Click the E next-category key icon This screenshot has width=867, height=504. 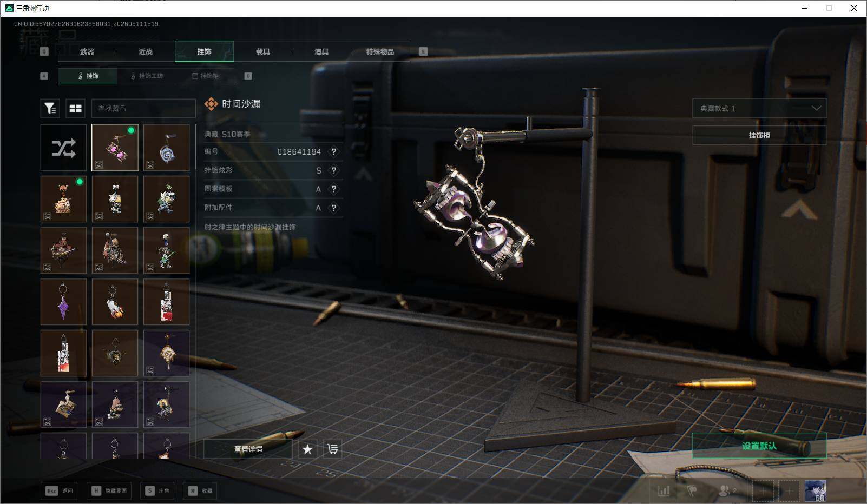(423, 51)
